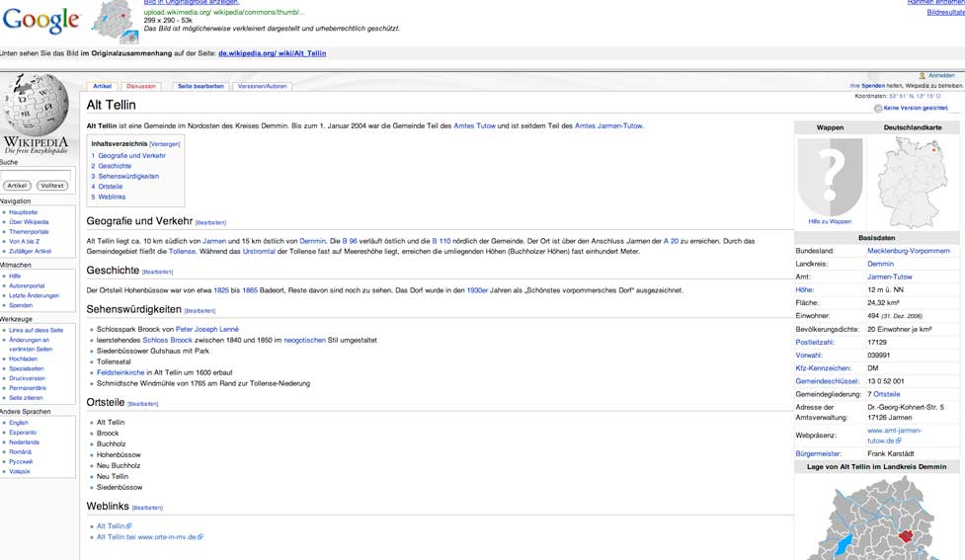Screen dimensions: 965x560
Task: Switch to the Diskussion tab
Action: 141,86
